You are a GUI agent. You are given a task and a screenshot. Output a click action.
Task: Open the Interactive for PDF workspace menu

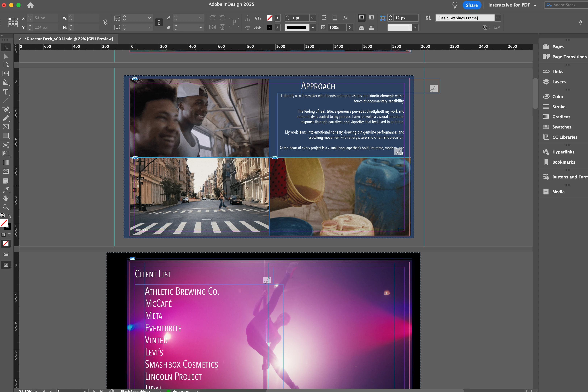(x=512, y=5)
